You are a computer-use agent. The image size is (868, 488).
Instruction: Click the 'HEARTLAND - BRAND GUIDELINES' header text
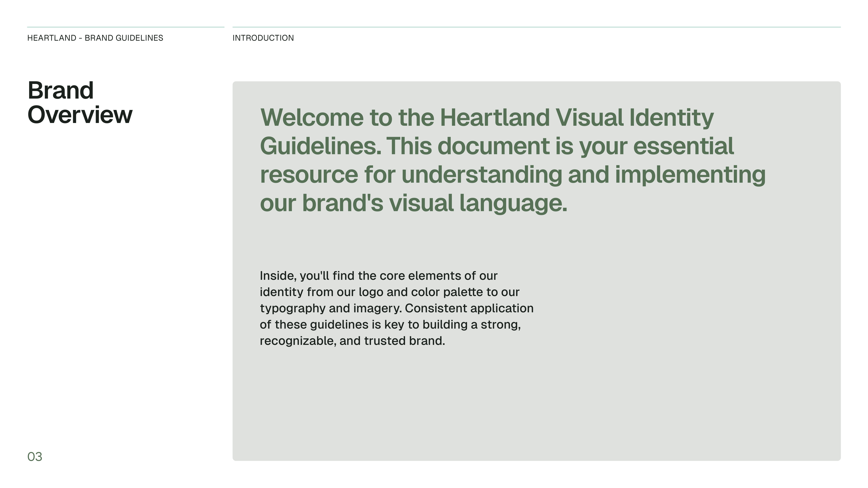click(x=95, y=38)
